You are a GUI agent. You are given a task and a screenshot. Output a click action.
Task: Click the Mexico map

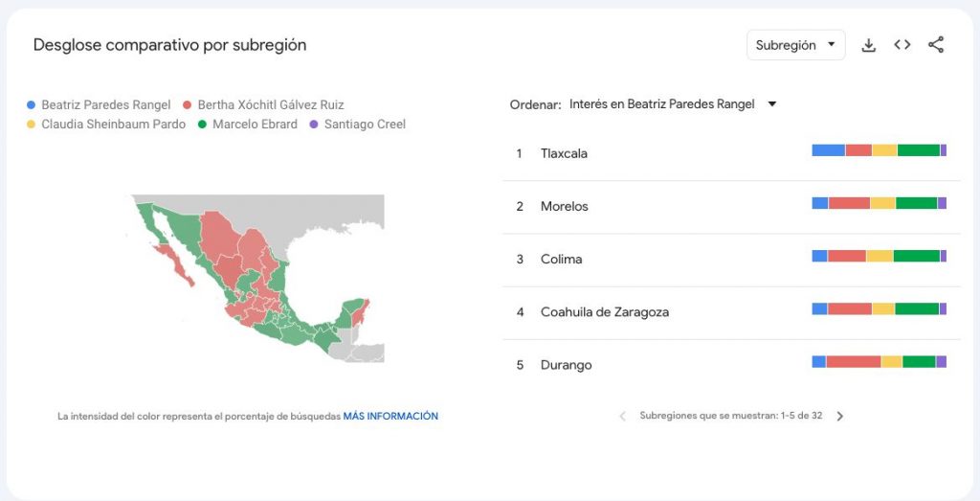(256, 278)
